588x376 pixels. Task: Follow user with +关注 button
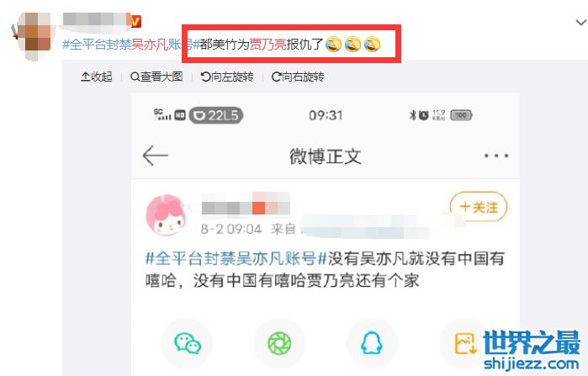(x=479, y=207)
